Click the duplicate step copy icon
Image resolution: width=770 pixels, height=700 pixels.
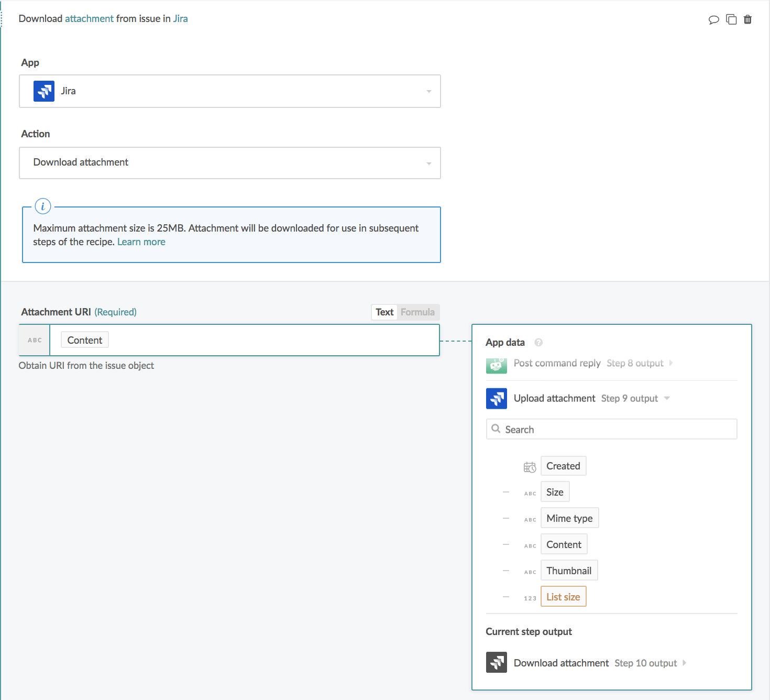731,20
